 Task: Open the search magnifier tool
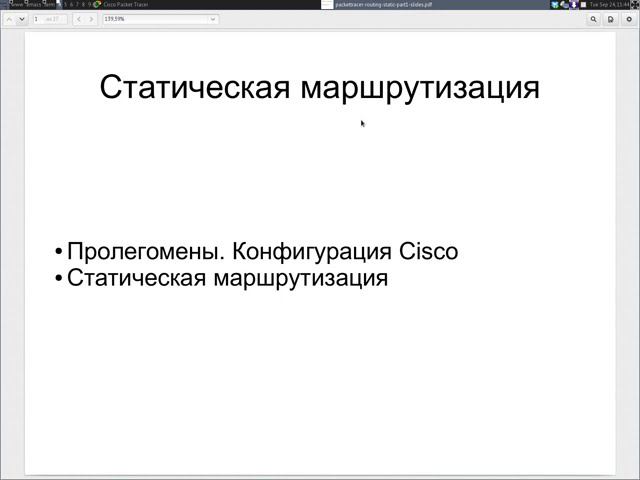pos(593,19)
